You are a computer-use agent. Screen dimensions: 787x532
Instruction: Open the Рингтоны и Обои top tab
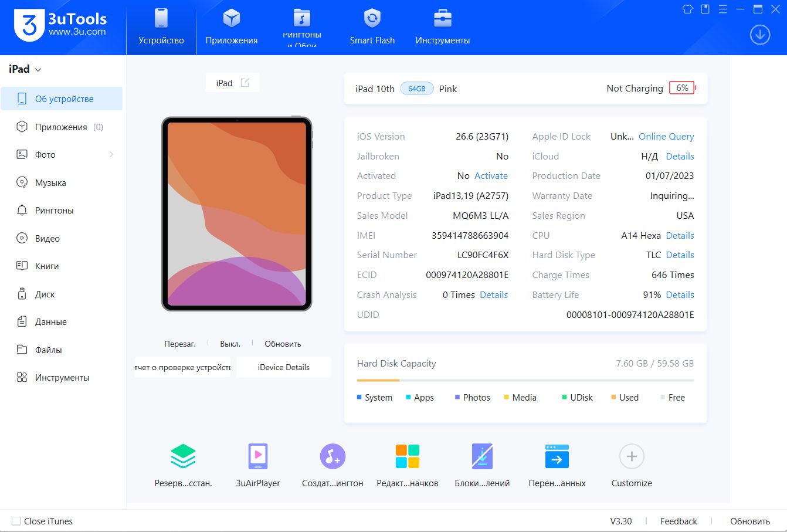pos(302,28)
